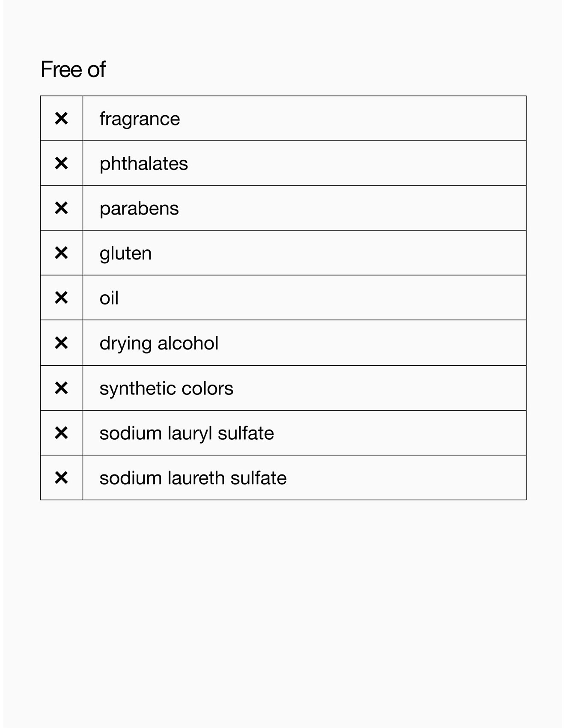Click the "phthalates" table entry
The height and width of the screenshot is (728, 565).
click(x=143, y=164)
